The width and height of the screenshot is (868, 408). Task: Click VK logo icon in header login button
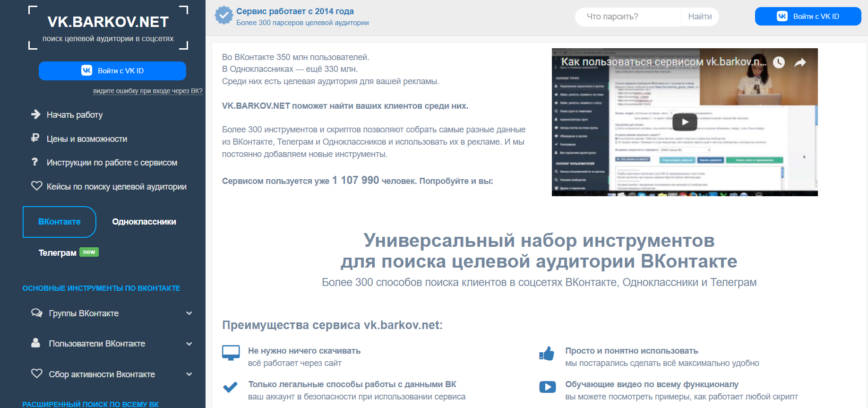coord(782,16)
